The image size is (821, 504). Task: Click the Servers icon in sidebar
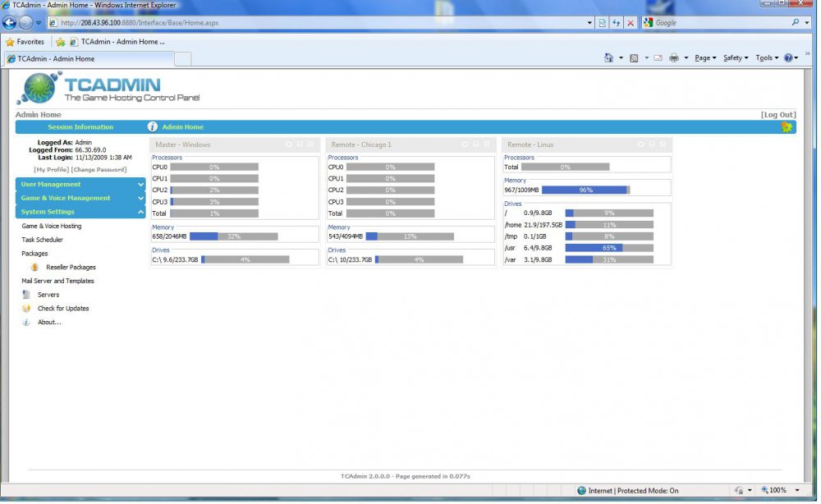[x=26, y=295]
